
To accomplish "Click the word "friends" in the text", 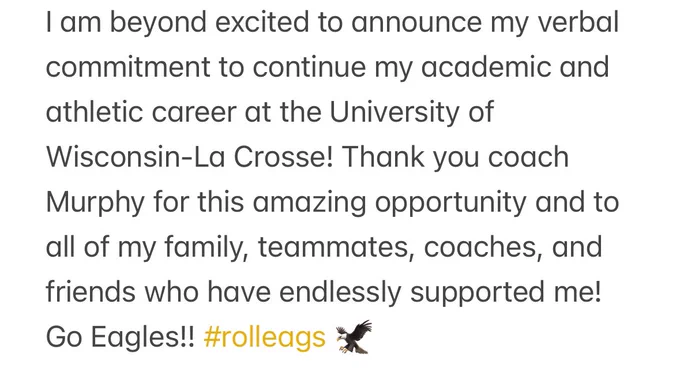I will [91, 291].
